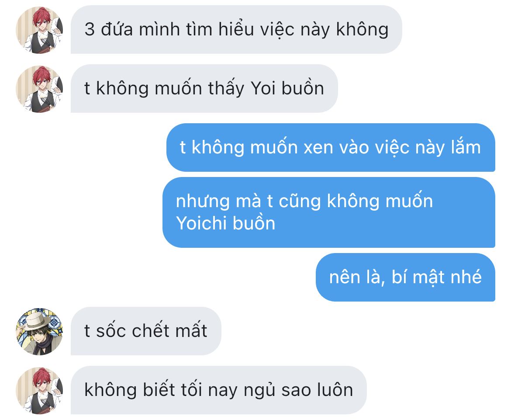Tap the "t sốc chết mất" message bubble
The height and width of the screenshot is (420, 511).
point(146,331)
